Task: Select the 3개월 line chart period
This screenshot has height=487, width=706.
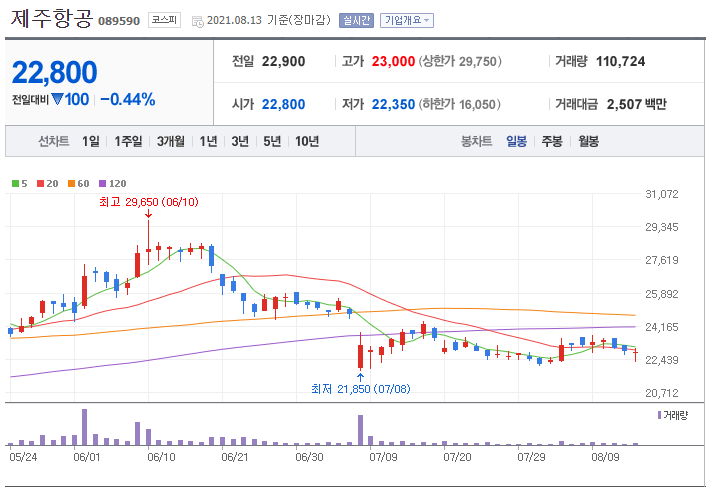Action: click(171, 141)
